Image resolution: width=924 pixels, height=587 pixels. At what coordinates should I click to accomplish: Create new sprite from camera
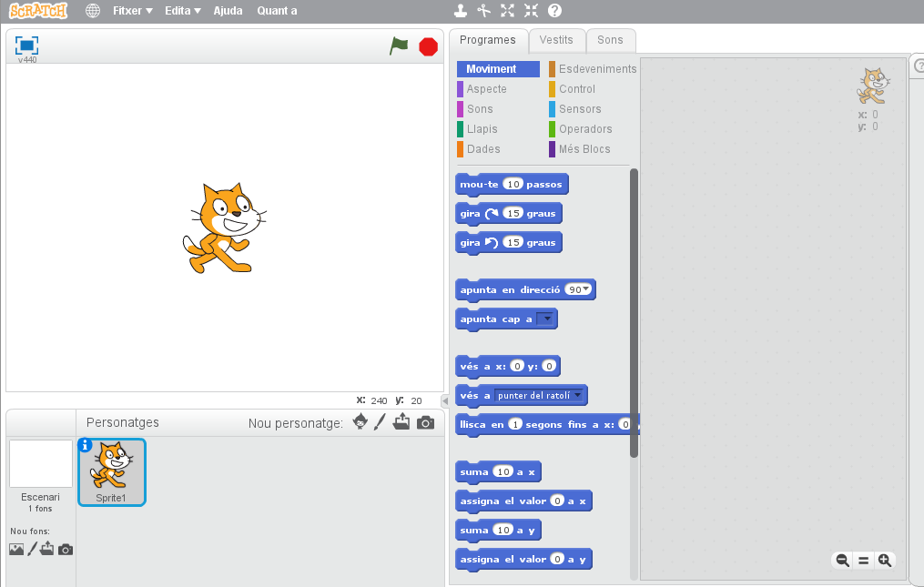pyautogui.click(x=425, y=422)
